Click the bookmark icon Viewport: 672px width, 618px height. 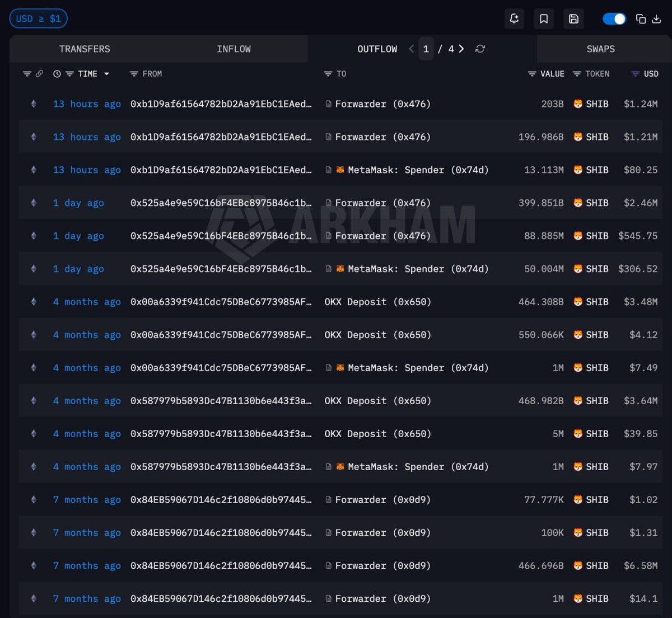544,19
